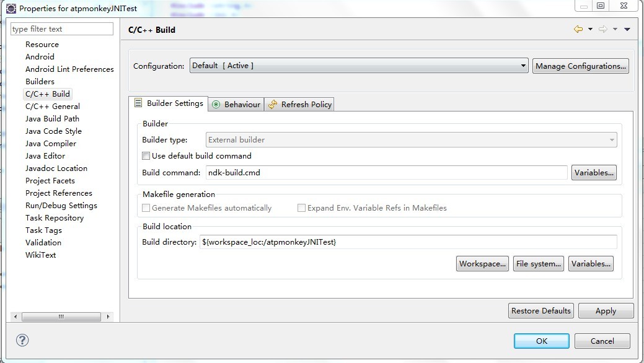Click the Refresh Policy tab icon
This screenshot has width=644, height=363.
tap(273, 105)
